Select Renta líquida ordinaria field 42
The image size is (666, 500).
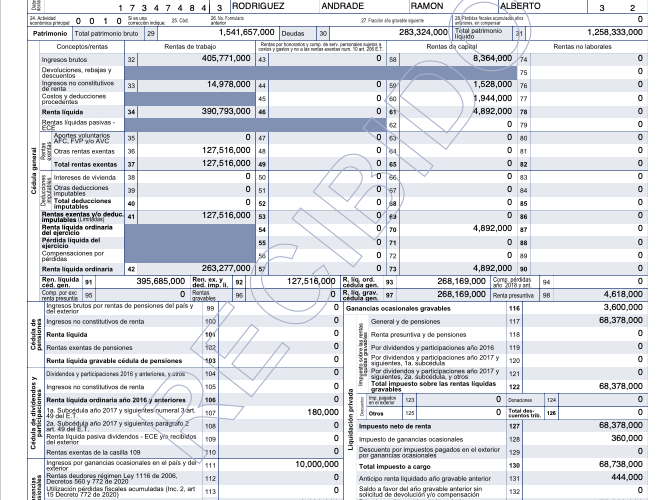tap(195, 268)
